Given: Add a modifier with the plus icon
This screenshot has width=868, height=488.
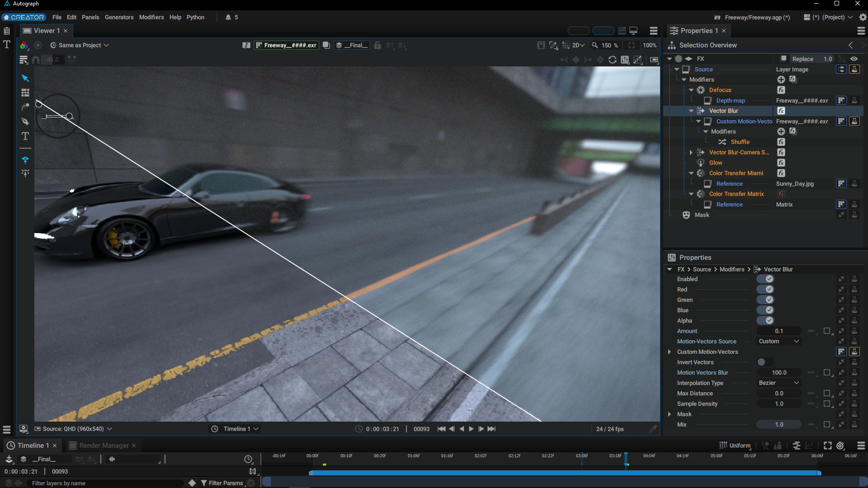Looking at the screenshot, I should (781, 80).
